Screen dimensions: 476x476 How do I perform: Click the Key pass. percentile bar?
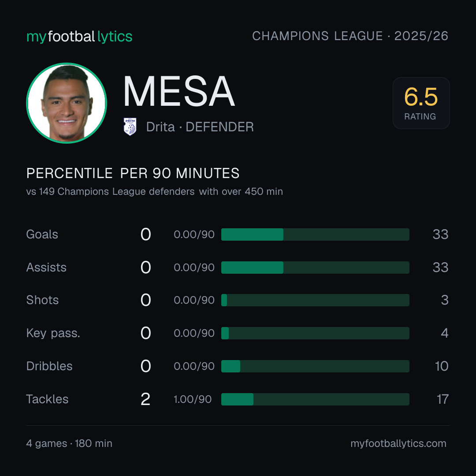pyautogui.click(x=315, y=333)
